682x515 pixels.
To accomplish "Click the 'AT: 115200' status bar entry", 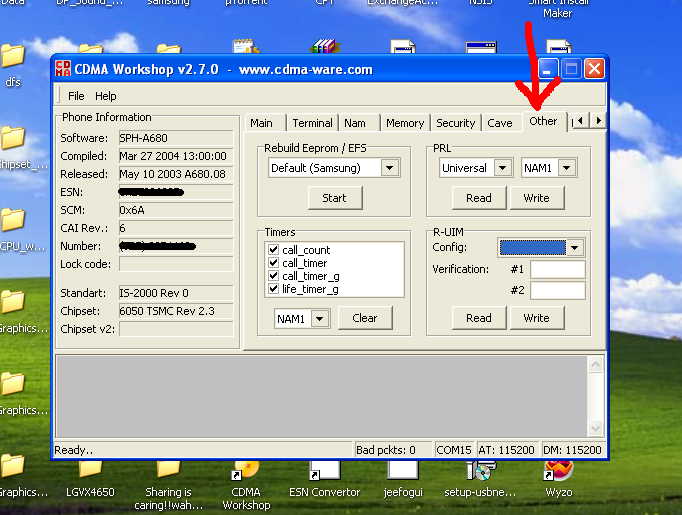I will [x=507, y=450].
